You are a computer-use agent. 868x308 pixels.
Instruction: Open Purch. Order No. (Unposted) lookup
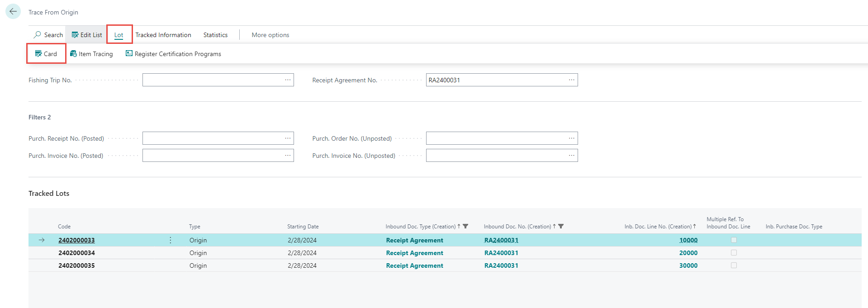pos(572,138)
